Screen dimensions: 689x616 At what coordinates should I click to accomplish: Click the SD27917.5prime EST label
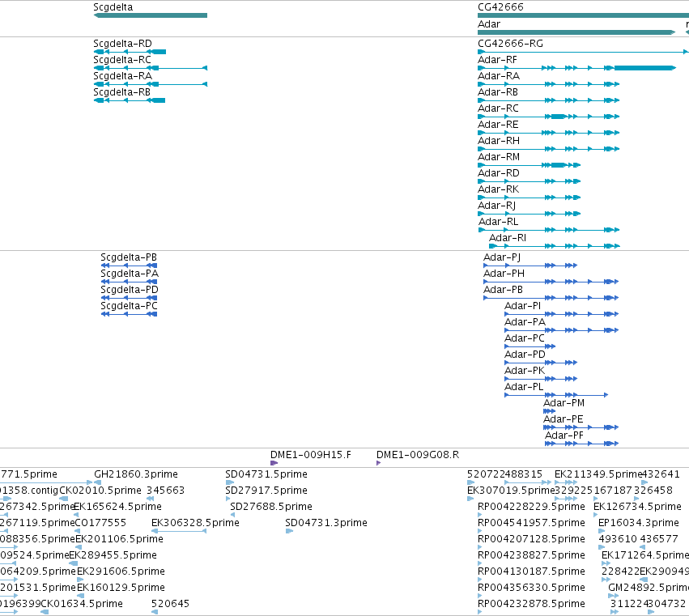266,491
